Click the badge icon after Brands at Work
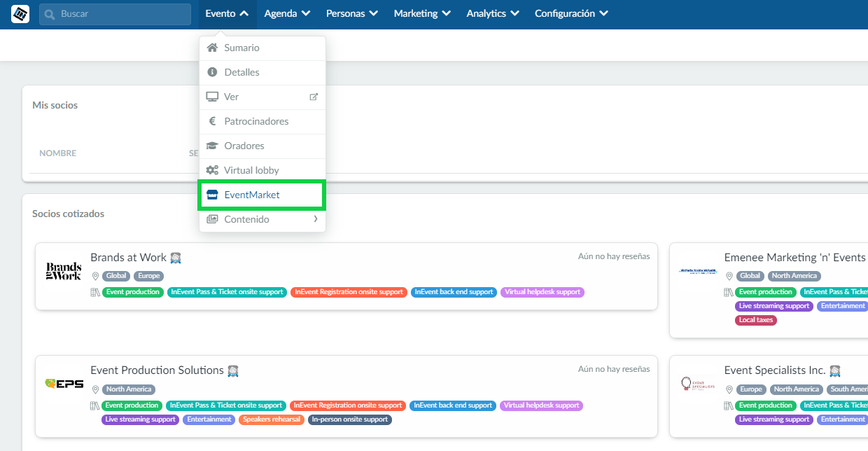868x451 pixels. pyautogui.click(x=176, y=258)
